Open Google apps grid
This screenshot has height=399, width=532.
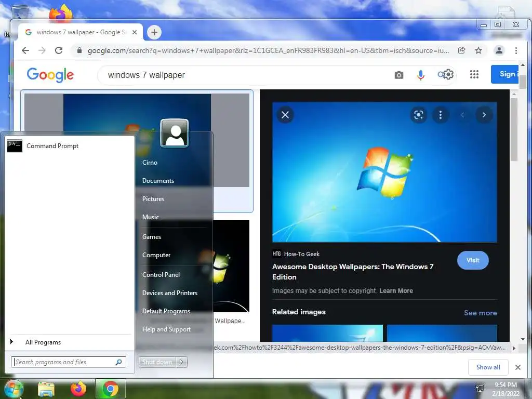tap(474, 74)
